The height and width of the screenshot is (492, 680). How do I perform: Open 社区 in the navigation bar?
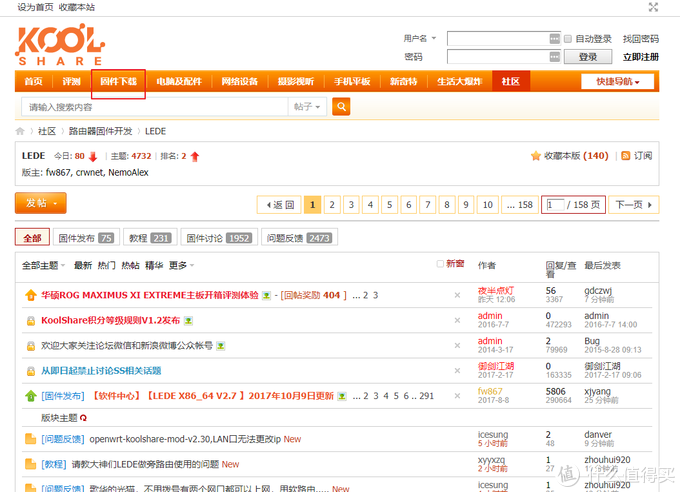[x=511, y=82]
